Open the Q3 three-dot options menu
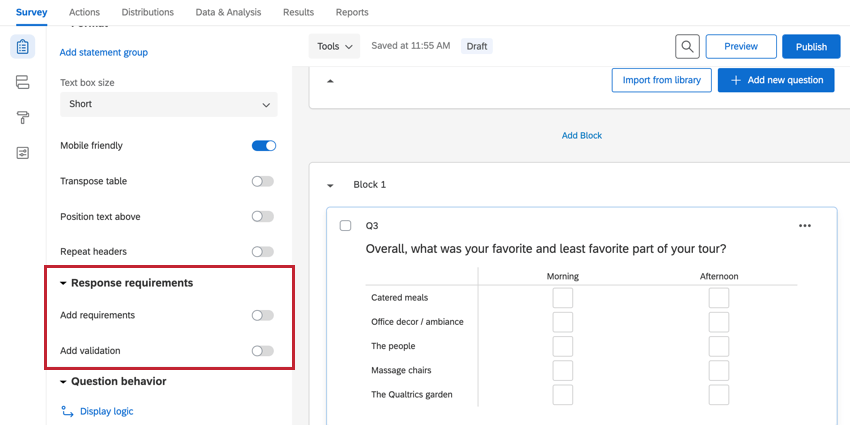 tap(805, 226)
